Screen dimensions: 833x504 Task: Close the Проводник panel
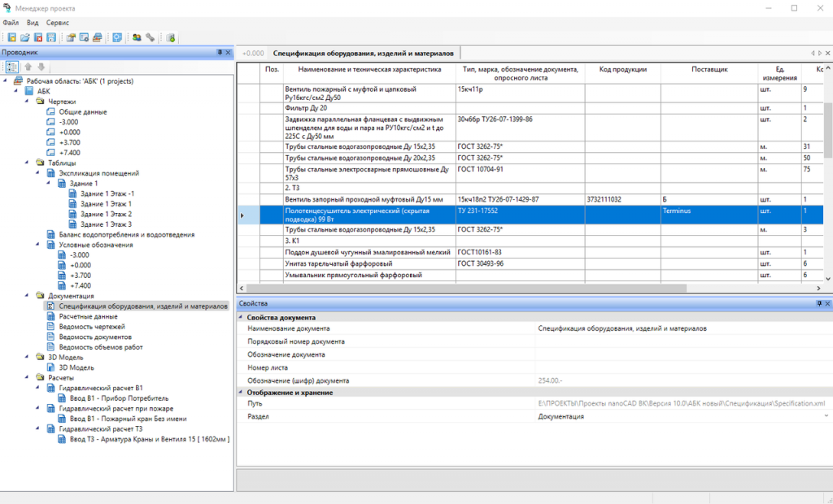[x=228, y=53]
